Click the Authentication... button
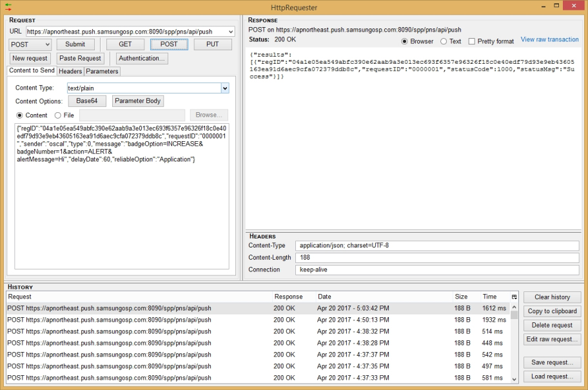This screenshot has width=588, height=390. tap(142, 58)
